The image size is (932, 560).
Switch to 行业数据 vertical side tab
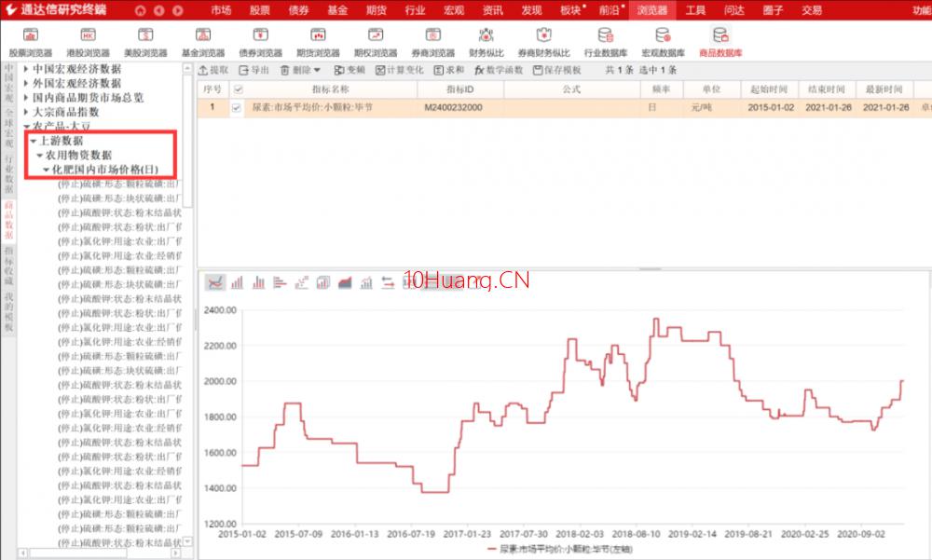pyautogui.click(x=9, y=174)
